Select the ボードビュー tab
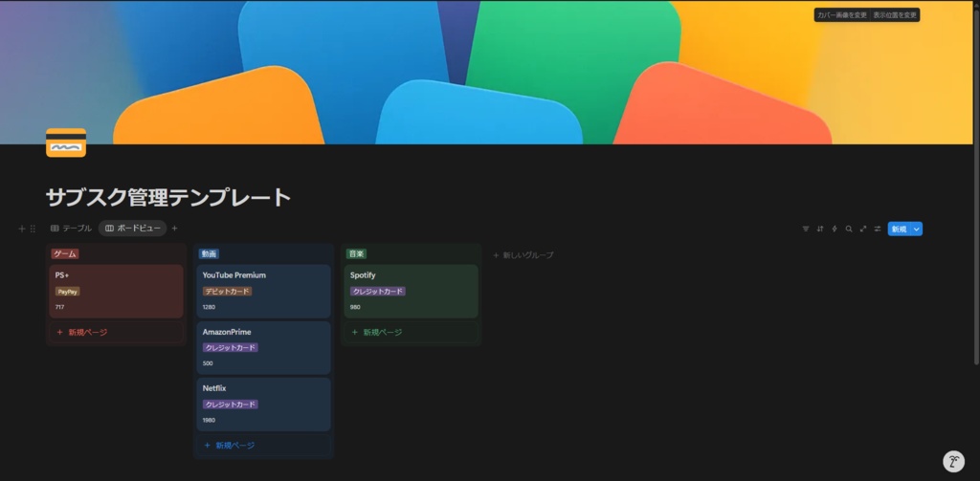980x481 pixels. (132, 229)
